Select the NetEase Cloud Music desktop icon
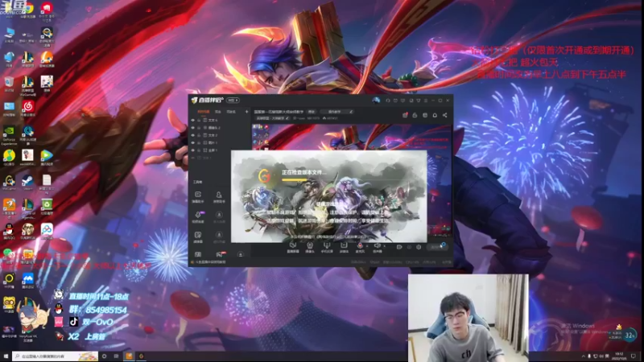The height and width of the screenshot is (362, 644). click(28, 109)
